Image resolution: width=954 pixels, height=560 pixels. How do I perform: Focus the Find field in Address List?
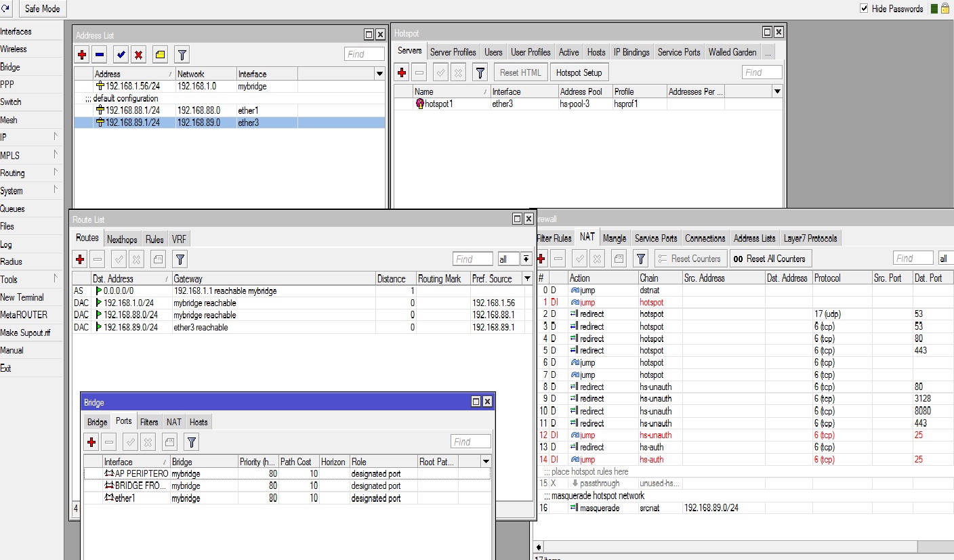pos(364,54)
